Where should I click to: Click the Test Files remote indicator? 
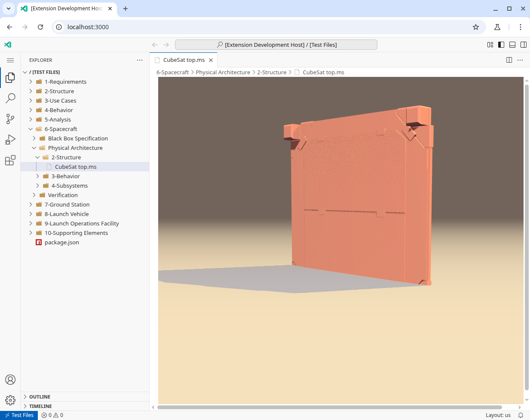(19, 415)
